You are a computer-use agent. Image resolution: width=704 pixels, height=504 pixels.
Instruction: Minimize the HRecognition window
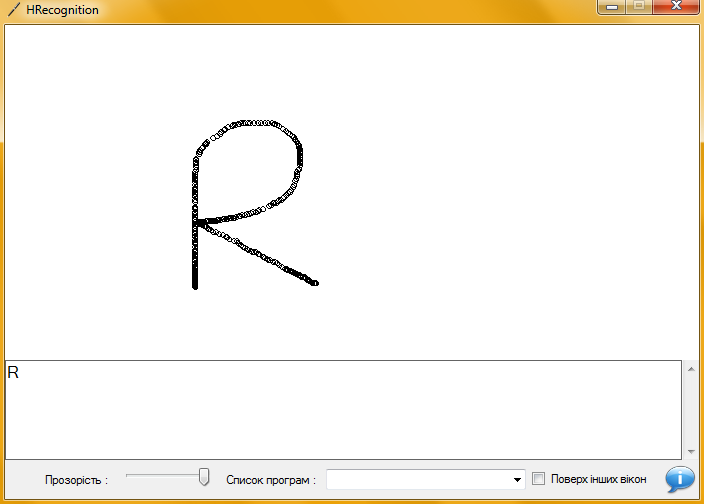click(611, 7)
